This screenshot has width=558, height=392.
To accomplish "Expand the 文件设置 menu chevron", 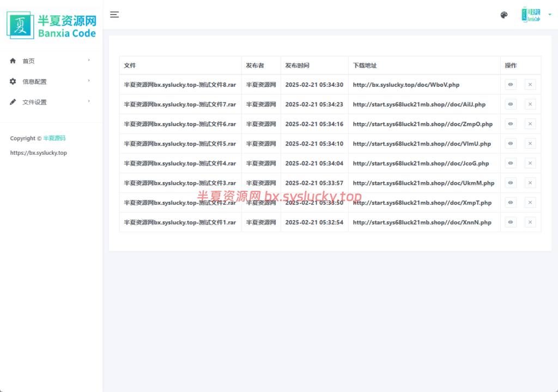I will click(x=89, y=101).
